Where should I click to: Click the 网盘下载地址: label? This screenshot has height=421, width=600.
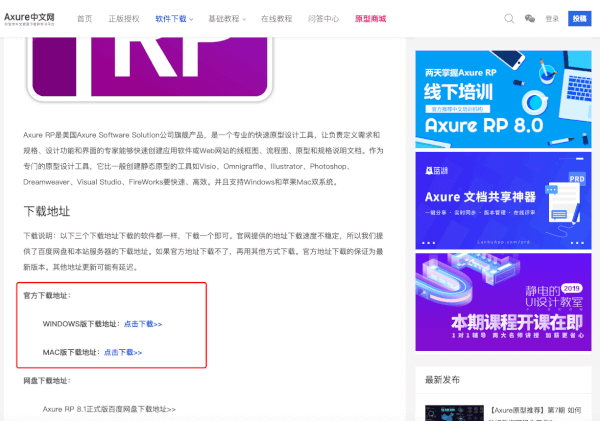tap(47, 381)
